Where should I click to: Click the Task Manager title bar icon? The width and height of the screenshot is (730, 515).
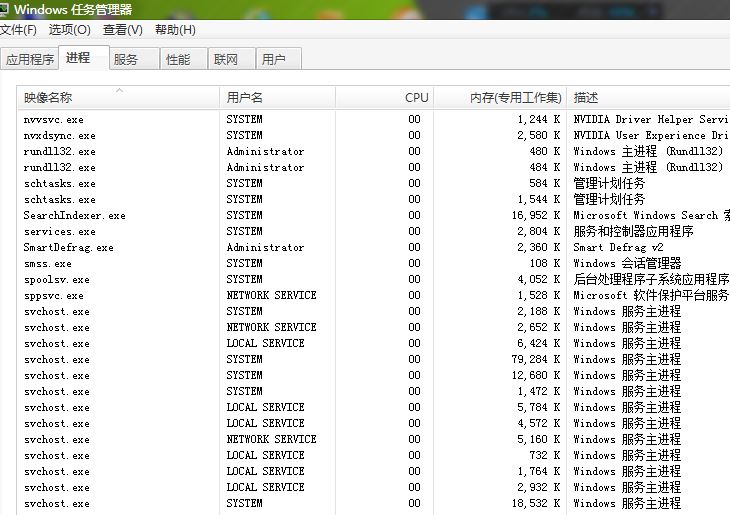tap(7, 10)
